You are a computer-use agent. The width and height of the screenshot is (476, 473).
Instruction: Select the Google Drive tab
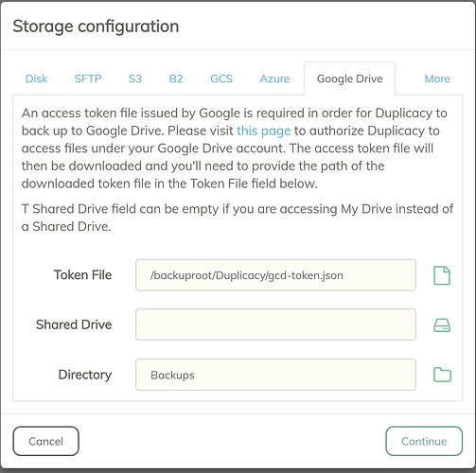pyautogui.click(x=349, y=79)
